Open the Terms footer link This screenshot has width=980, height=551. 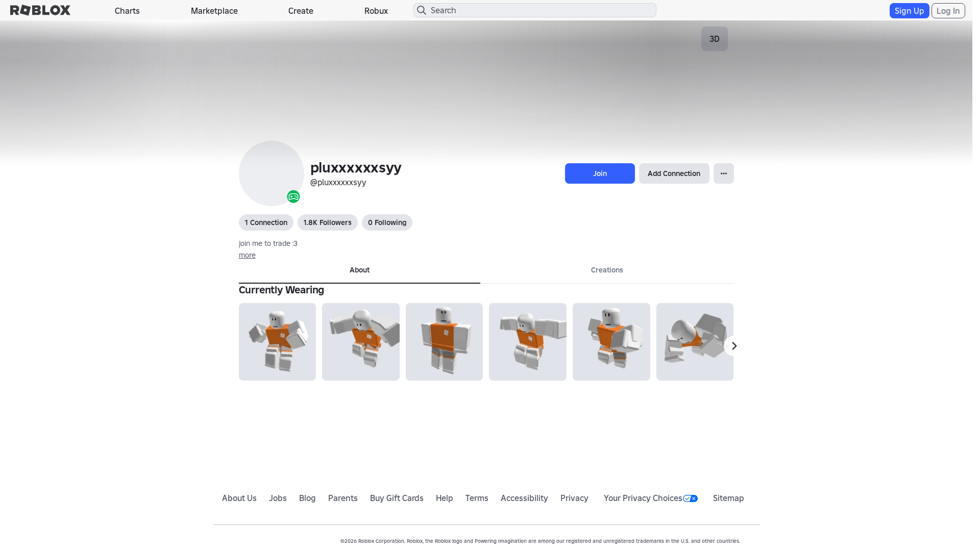[477, 498]
